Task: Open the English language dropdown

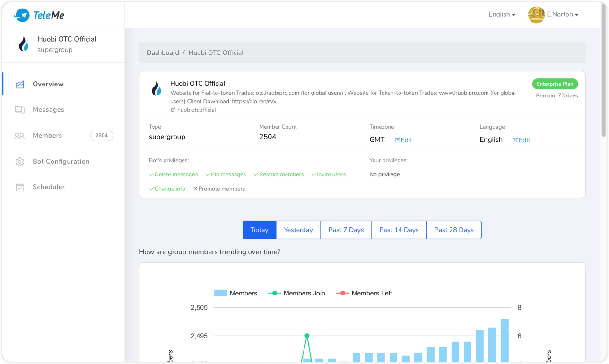Action: pyautogui.click(x=502, y=15)
